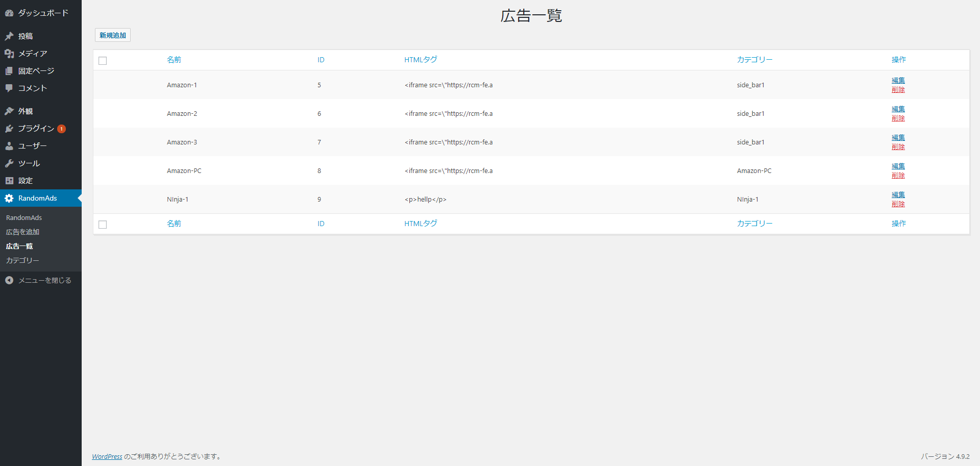Click 編集 for Amazon-1
This screenshot has height=466, width=980.
[898, 80]
